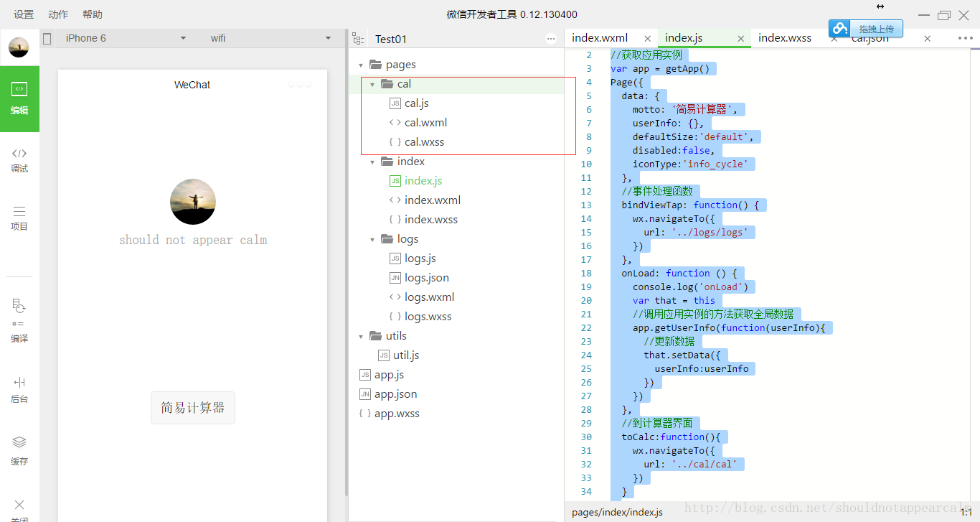Click the JN icon next to app.json
The width and height of the screenshot is (980, 522).
click(x=365, y=394)
